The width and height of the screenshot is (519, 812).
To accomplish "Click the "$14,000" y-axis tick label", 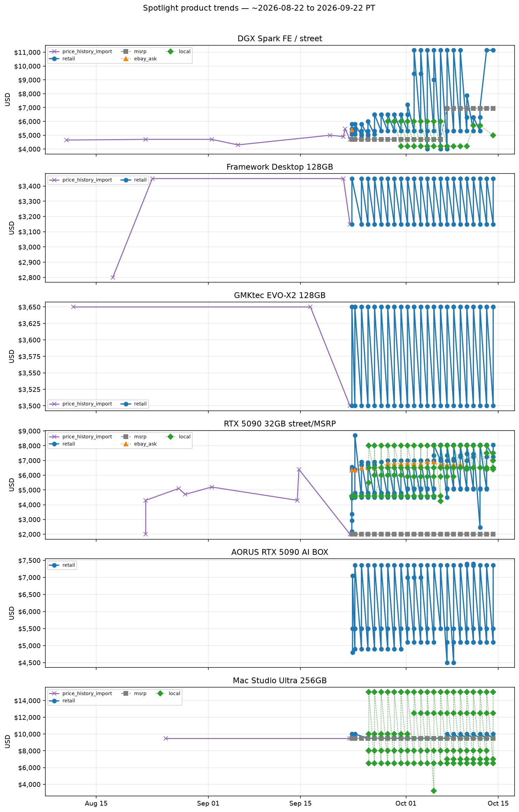I will pos(27,701).
